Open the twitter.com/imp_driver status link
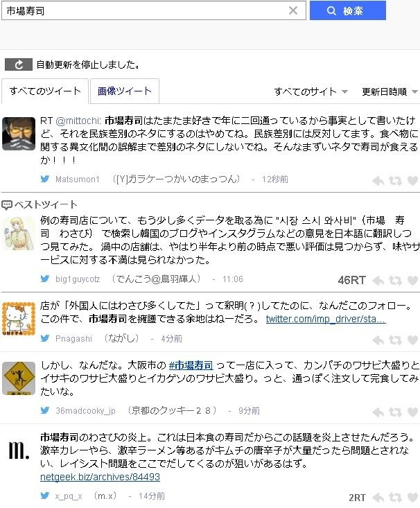420x508 pixels. [x=326, y=319]
